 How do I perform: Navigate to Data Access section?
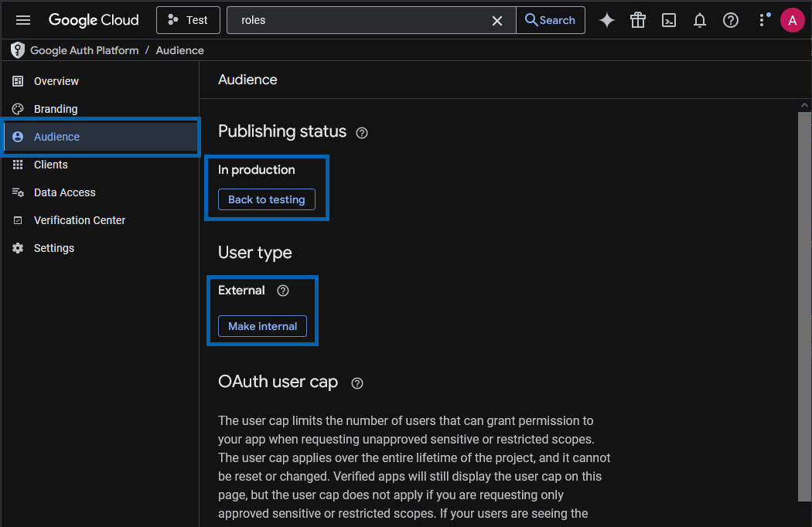pyautogui.click(x=64, y=192)
